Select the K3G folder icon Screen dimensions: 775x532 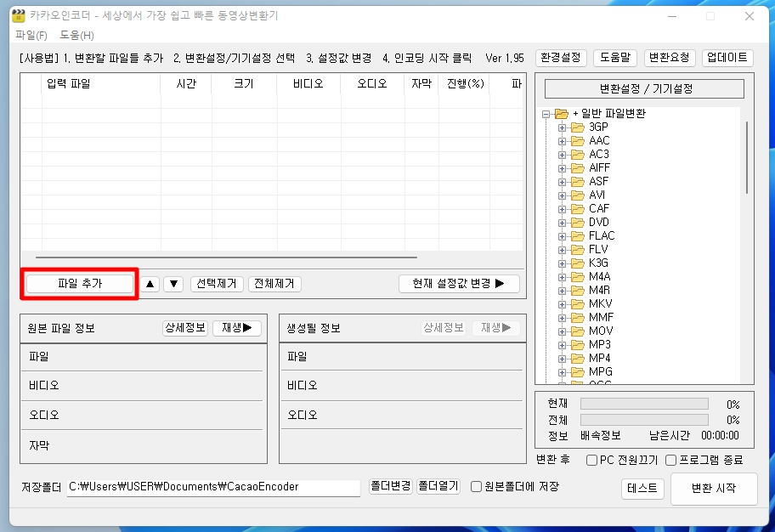tap(578, 263)
